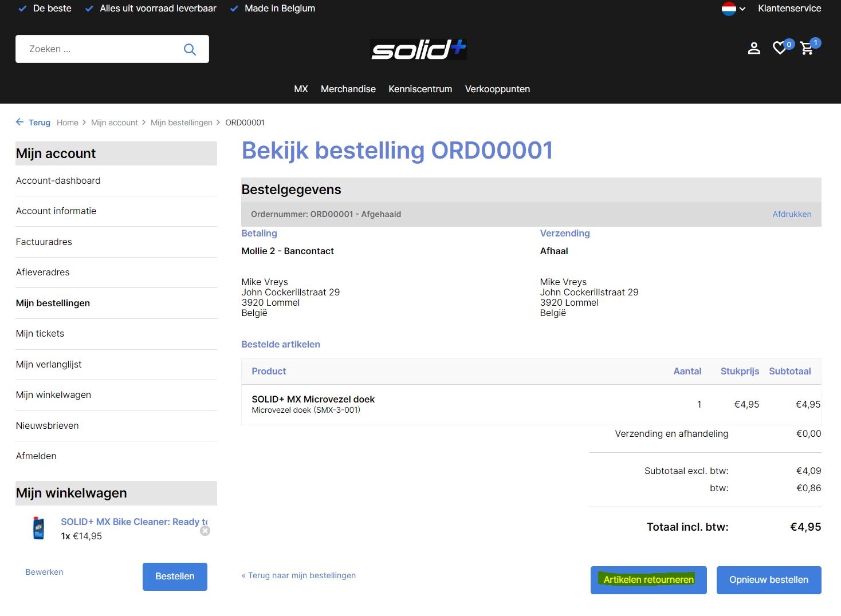Open the MX menu

pos(301,89)
